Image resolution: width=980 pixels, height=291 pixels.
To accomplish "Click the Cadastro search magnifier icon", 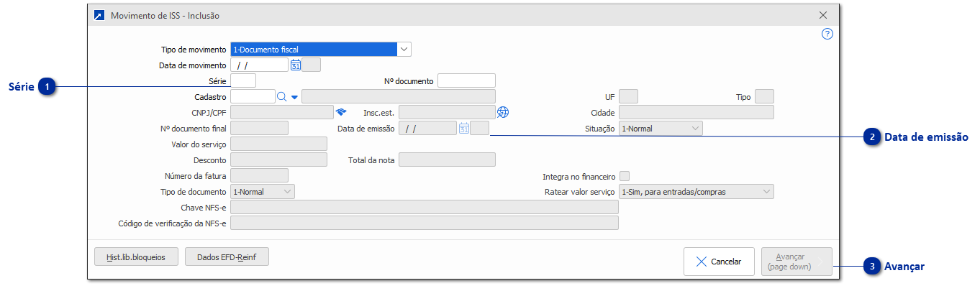I will pos(282,96).
